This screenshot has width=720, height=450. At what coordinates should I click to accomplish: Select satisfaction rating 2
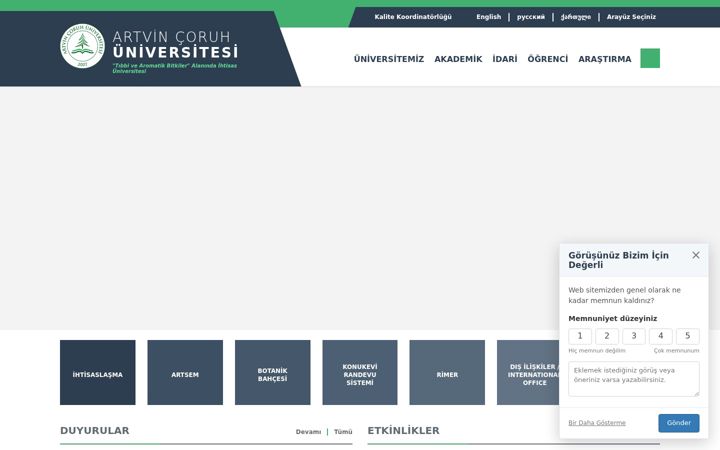pyautogui.click(x=607, y=336)
